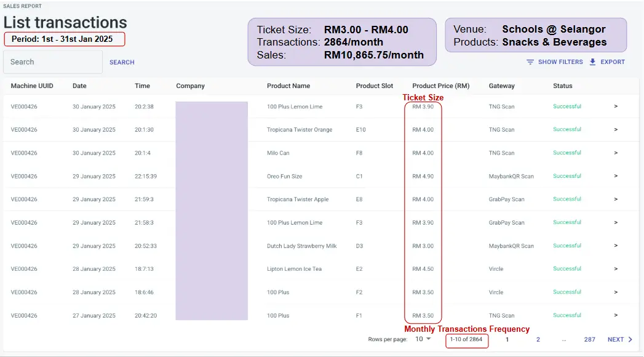This screenshot has height=357, width=644.
Task: Click the Show Filters icon
Action: point(530,62)
